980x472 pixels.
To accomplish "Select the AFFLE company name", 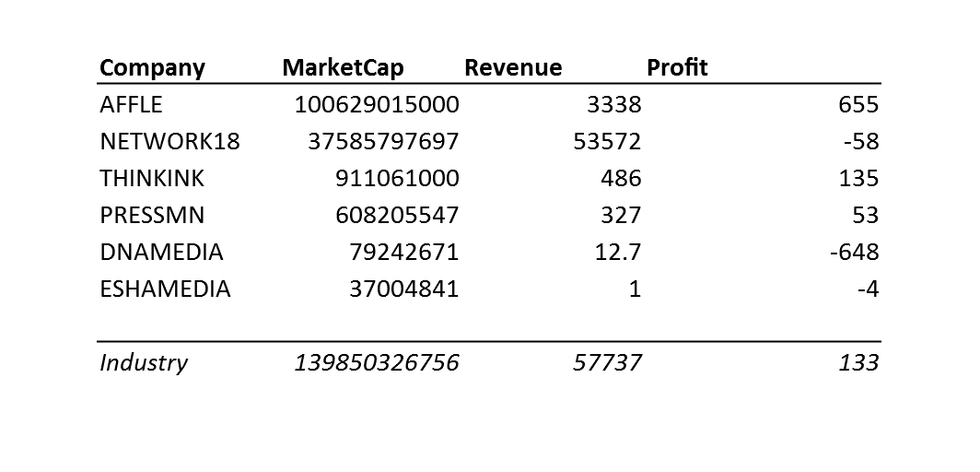I will [131, 104].
